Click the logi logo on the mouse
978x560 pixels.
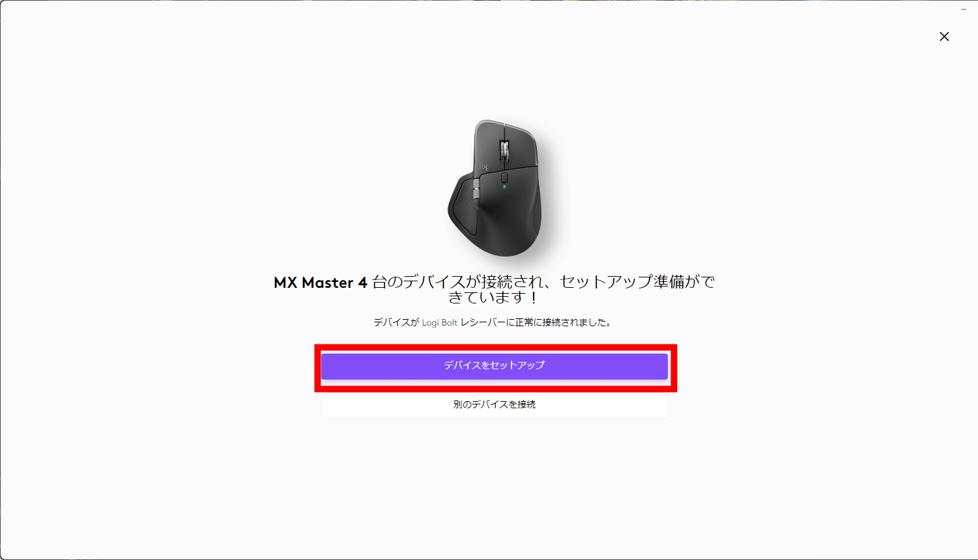point(485,167)
